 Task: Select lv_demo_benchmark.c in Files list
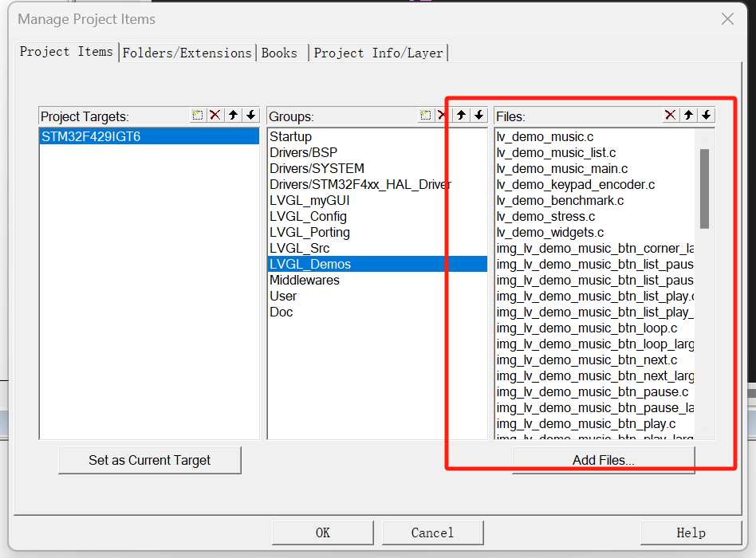[x=560, y=200]
